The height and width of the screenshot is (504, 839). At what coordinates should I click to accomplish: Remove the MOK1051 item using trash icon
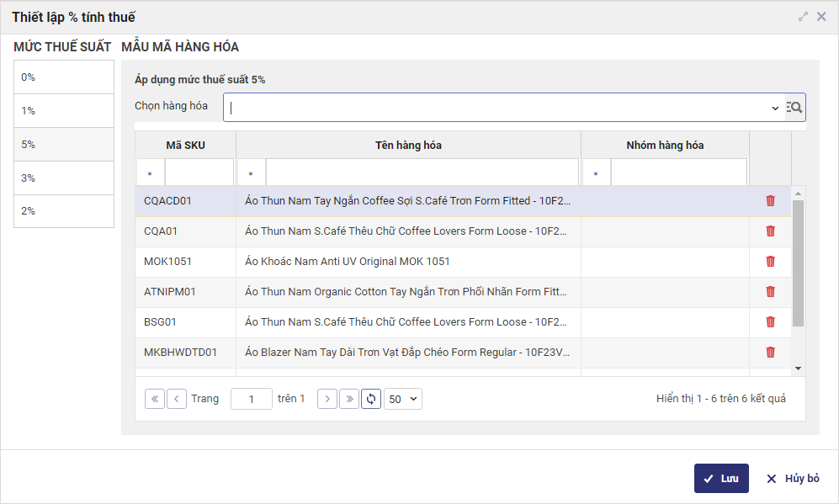coord(770,262)
